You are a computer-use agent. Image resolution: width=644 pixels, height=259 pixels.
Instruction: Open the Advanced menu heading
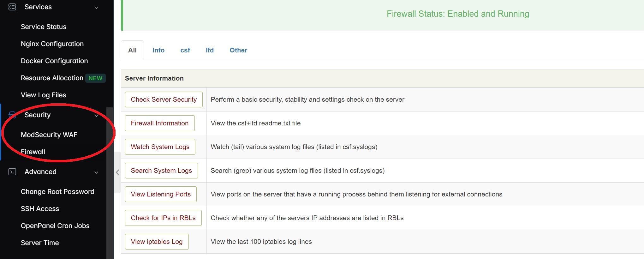[40, 172]
